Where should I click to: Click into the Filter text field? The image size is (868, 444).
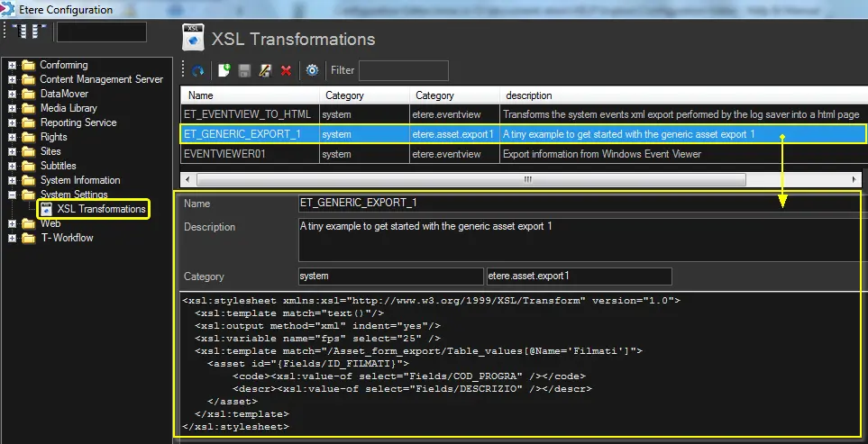pyautogui.click(x=403, y=70)
